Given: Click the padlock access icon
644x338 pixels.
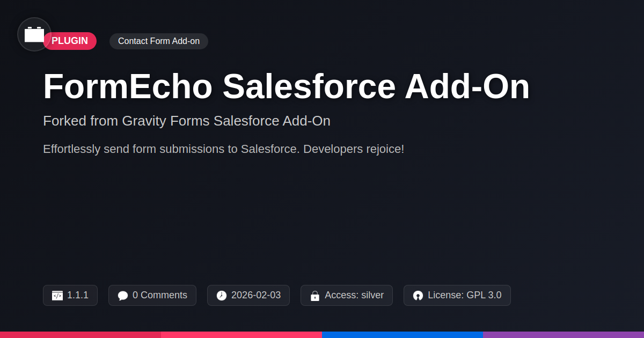Looking at the screenshot, I should click(315, 296).
